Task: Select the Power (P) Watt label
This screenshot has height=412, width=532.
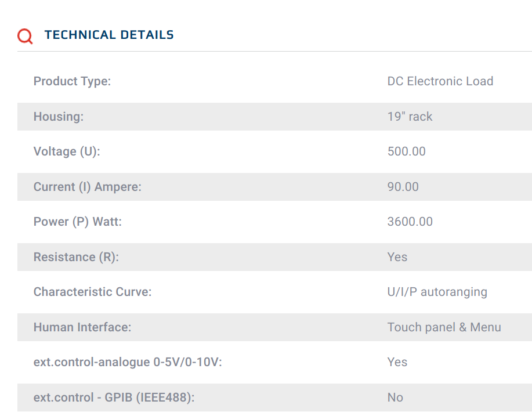Action: pyautogui.click(x=78, y=222)
